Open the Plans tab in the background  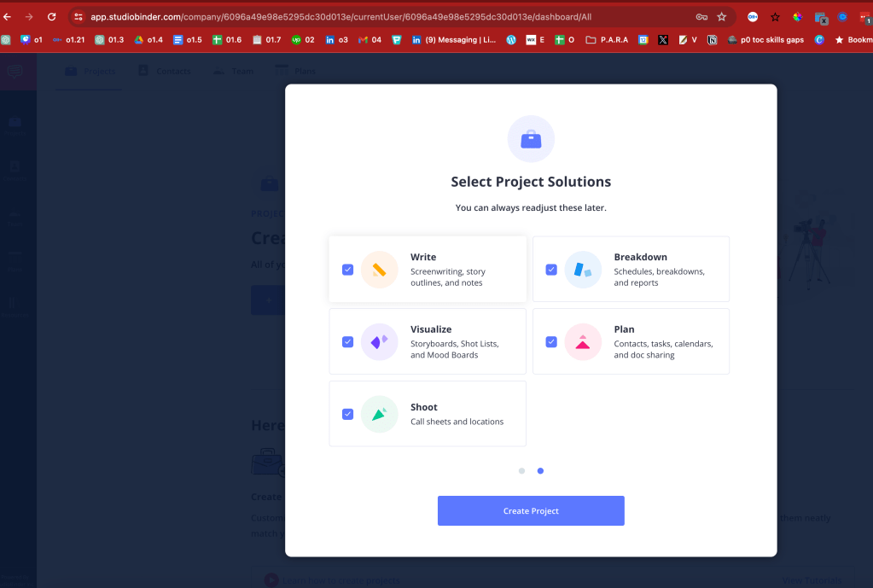tap(295, 72)
